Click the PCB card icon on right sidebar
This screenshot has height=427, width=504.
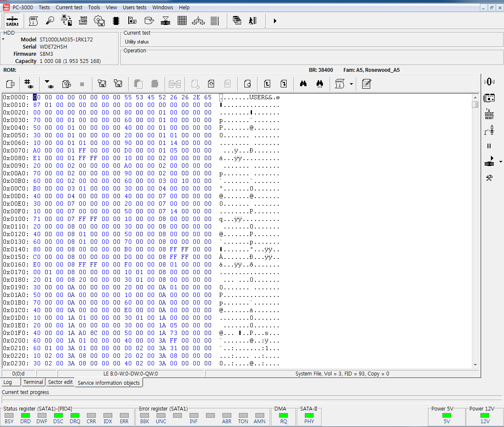click(489, 98)
